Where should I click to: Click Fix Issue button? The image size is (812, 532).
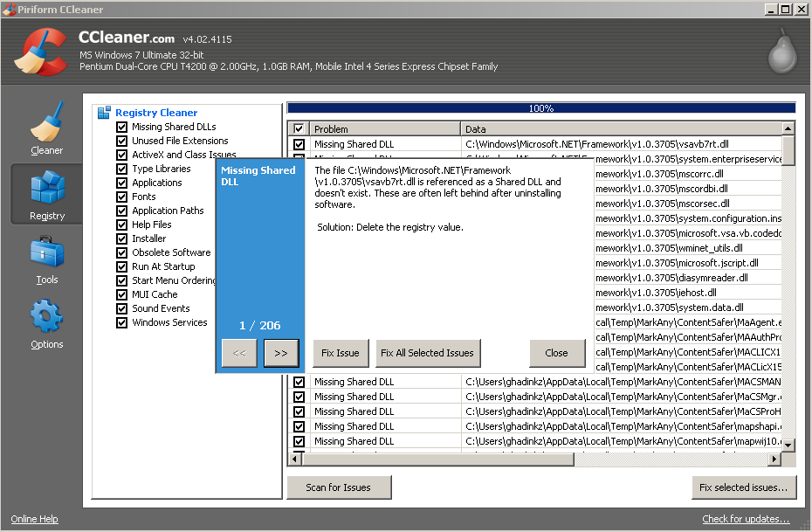coord(341,353)
